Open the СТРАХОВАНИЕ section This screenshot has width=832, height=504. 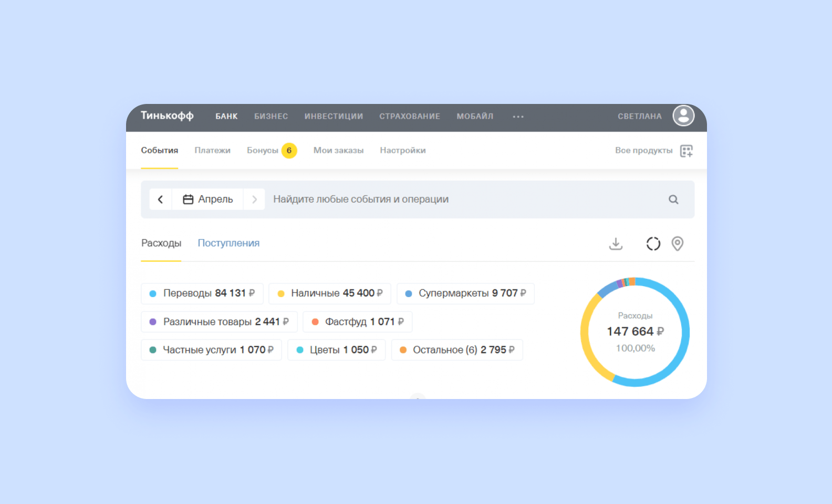(410, 117)
